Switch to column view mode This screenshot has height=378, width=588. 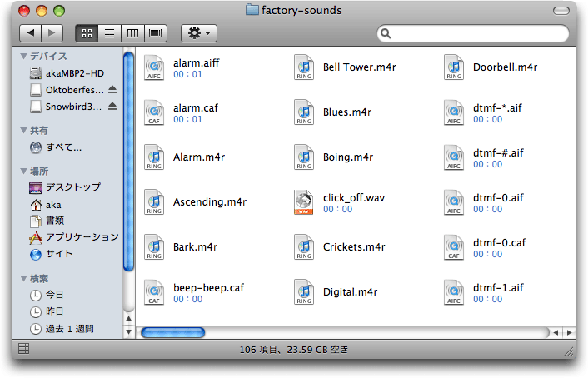coord(132,33)
